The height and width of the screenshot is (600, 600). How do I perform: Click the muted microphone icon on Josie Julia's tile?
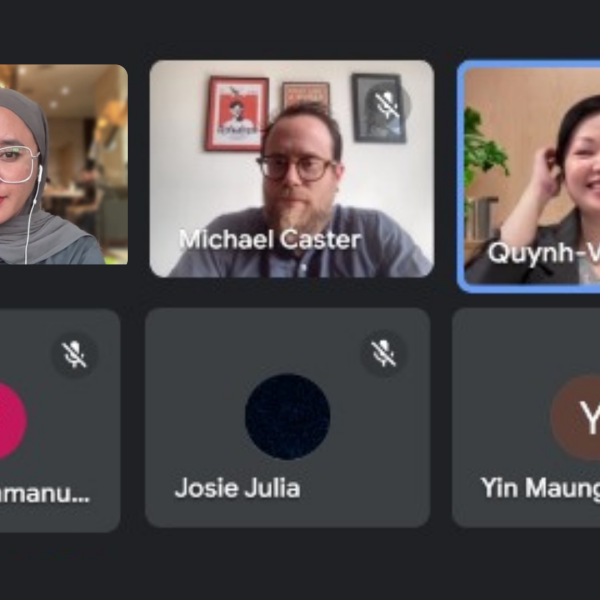[x=383, y=353]
